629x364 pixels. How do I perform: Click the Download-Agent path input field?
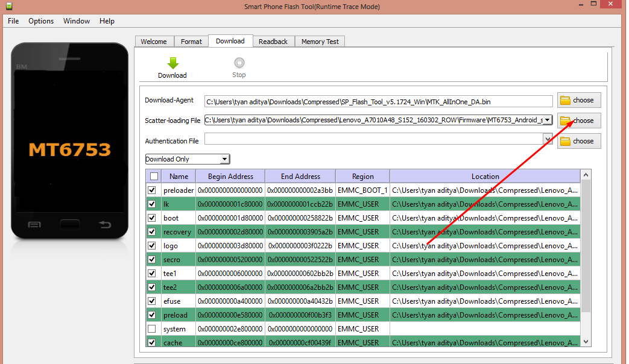coord(378,101)
